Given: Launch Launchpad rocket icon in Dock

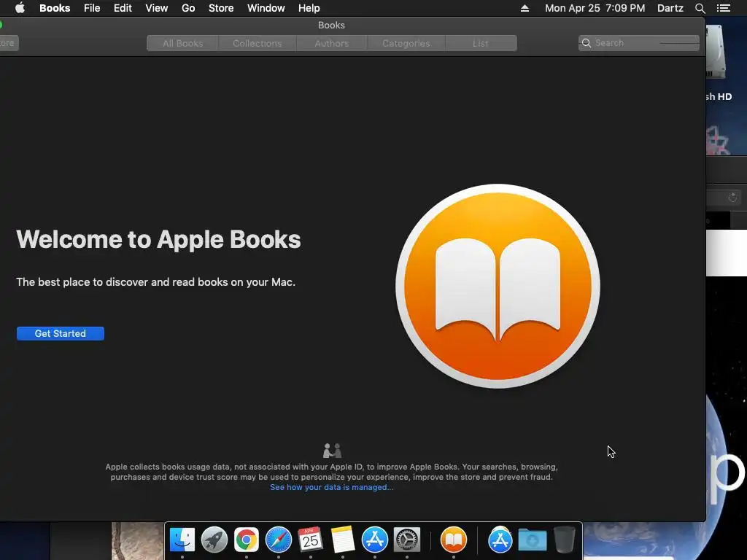Looking at the screenshot, I should 214,540.
